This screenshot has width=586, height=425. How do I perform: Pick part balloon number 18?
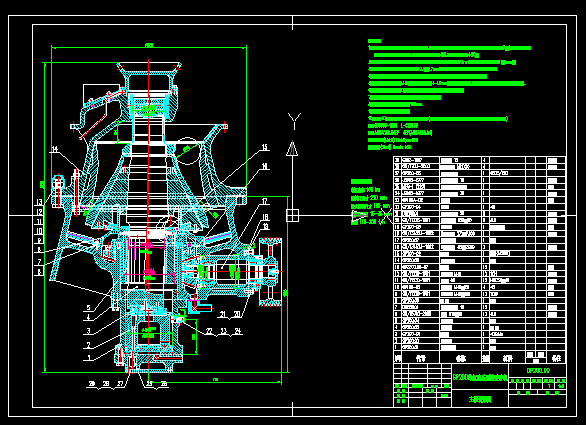pyautogui.click(x=265, y=217)
